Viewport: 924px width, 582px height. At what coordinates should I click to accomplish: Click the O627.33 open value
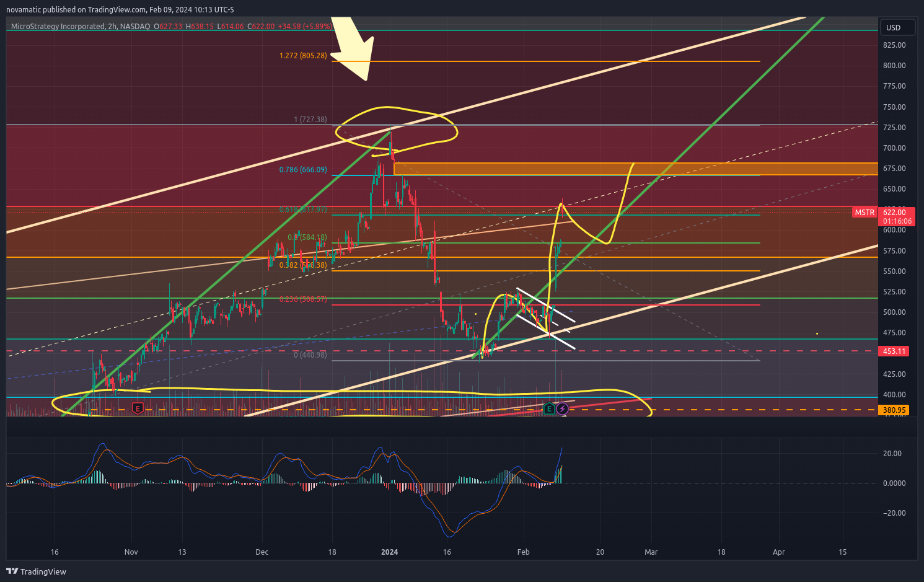tap(169, 27)
